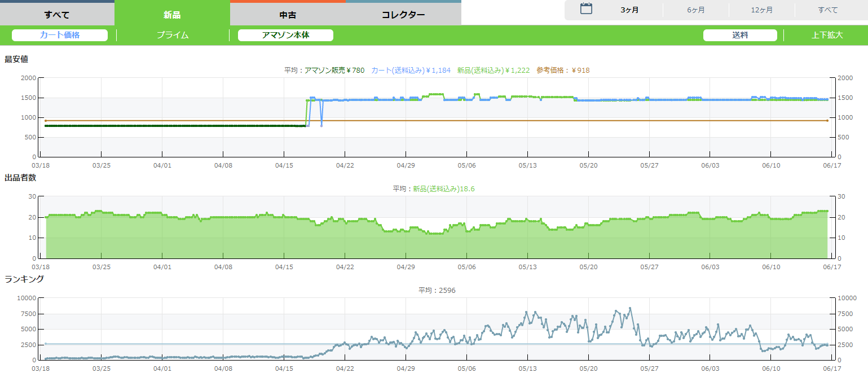Toggle the アマゾン本体 filter

point(285,35)
